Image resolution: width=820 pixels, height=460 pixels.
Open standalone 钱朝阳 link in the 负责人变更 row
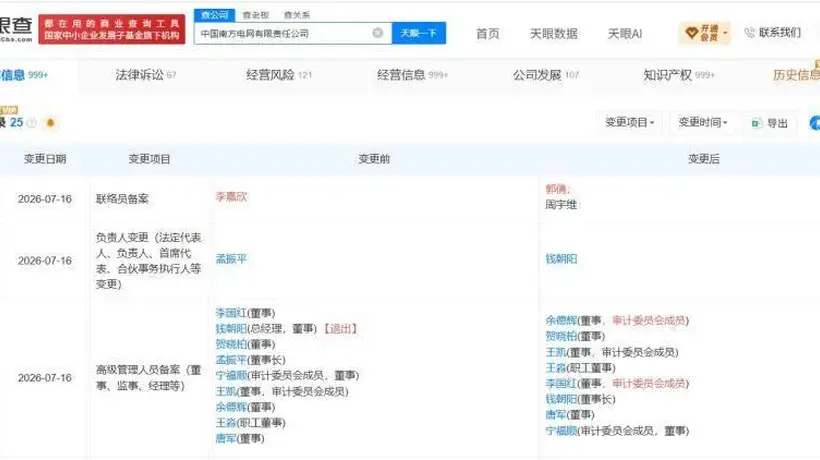coord(561,259)
